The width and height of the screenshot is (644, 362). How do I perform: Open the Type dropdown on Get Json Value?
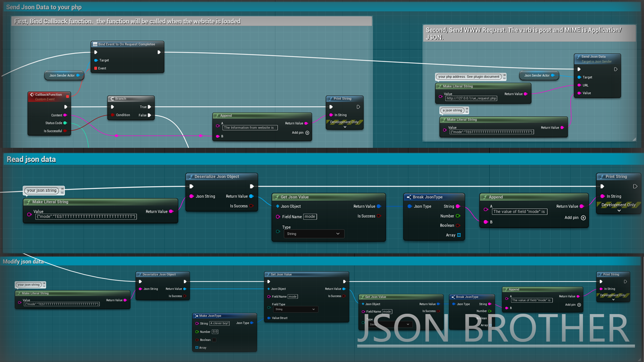pyautogui.click(x=314, y=234)
